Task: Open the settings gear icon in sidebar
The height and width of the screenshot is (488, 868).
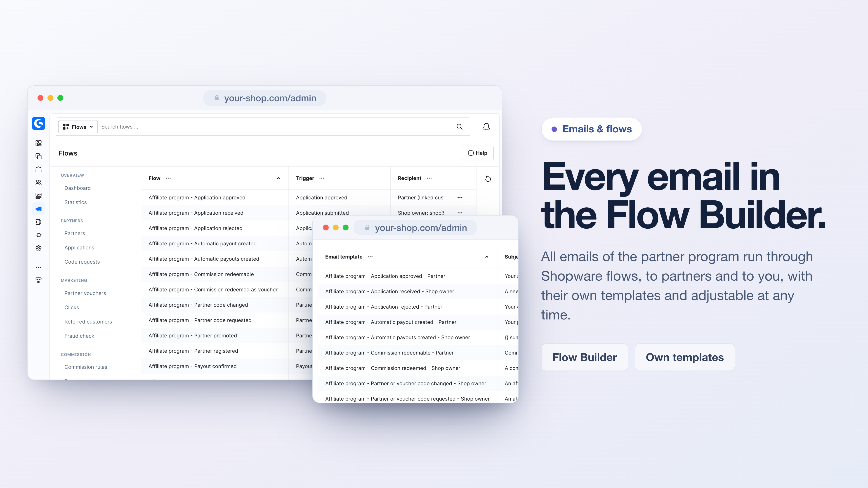Action: pos(38,248)
